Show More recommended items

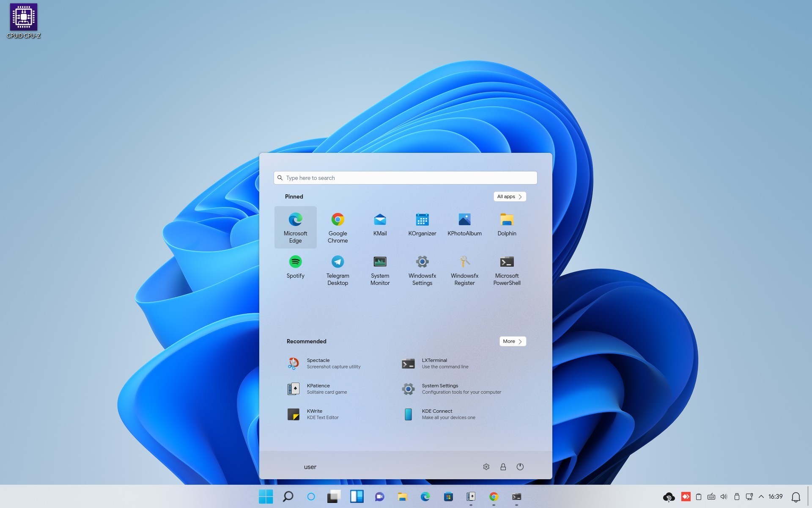[x=513, y=341]
